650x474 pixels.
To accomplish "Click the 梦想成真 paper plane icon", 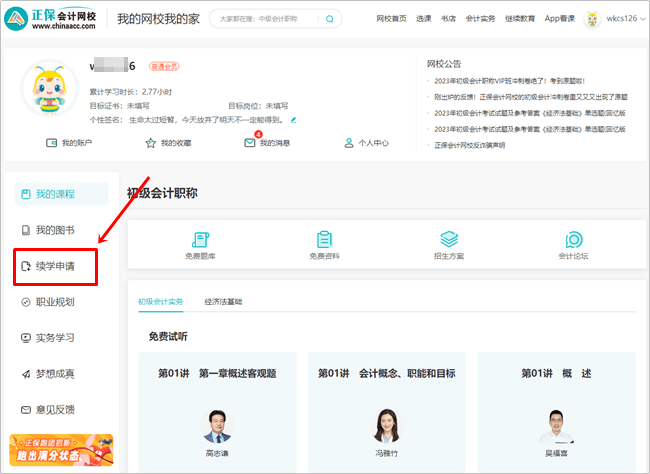I will coord(26,374).
